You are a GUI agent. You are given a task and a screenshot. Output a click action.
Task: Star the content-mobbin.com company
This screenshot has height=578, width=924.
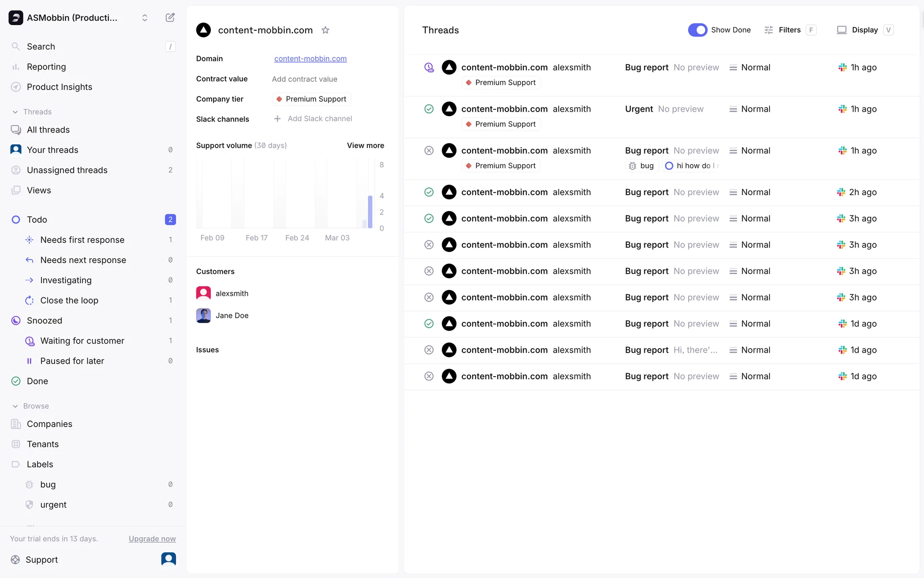tap(325, 30)
